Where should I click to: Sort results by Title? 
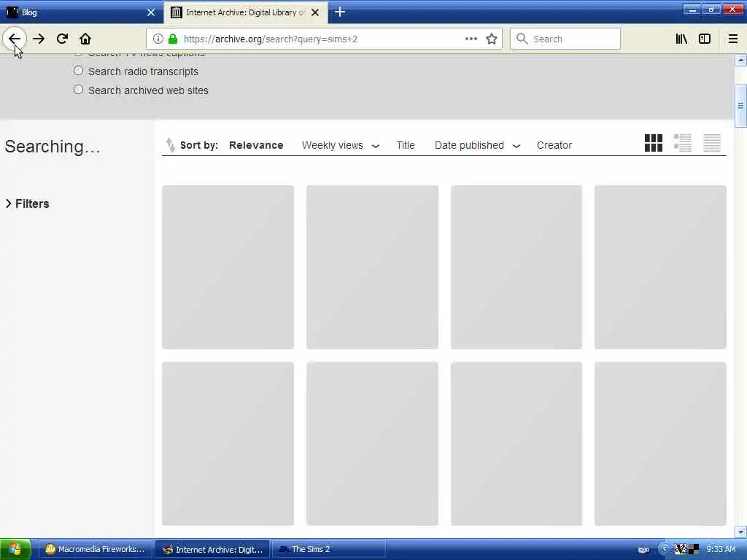[x=406, y=145]
